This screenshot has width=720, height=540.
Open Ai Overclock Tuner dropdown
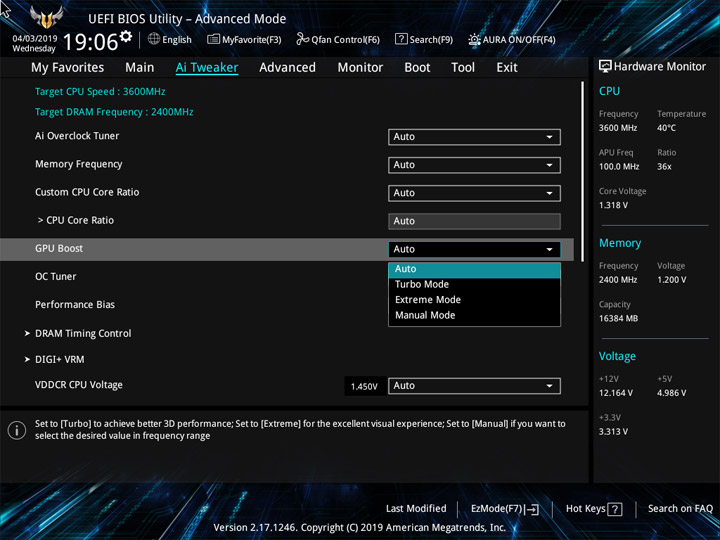click(x=474, y=137)
